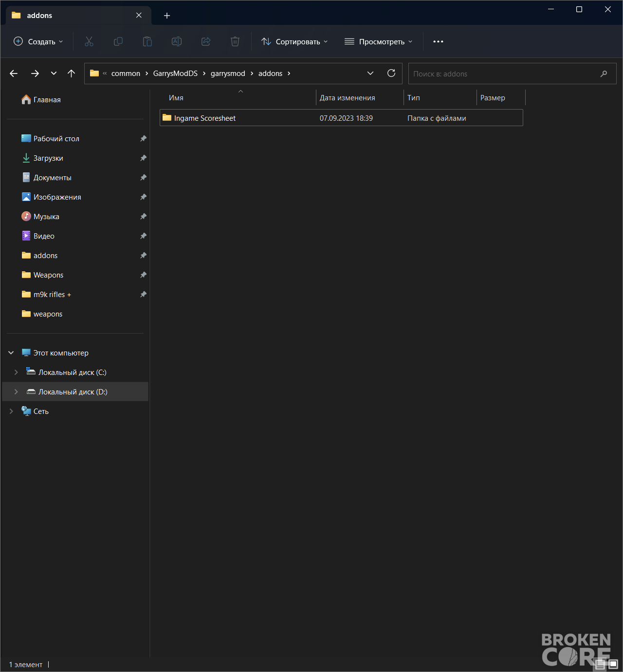Viewport: 623px width, 672px height.
Task: Open the Создать dropdown menu
Action: coord(38,41)
